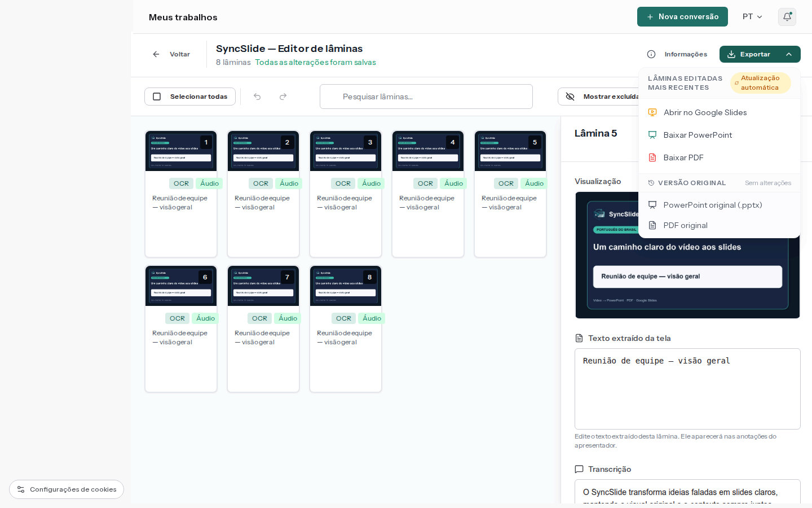Click the undo arrow icon
Image resolution: width=812 pixels, height=508 pixels.
click(257, 97)
